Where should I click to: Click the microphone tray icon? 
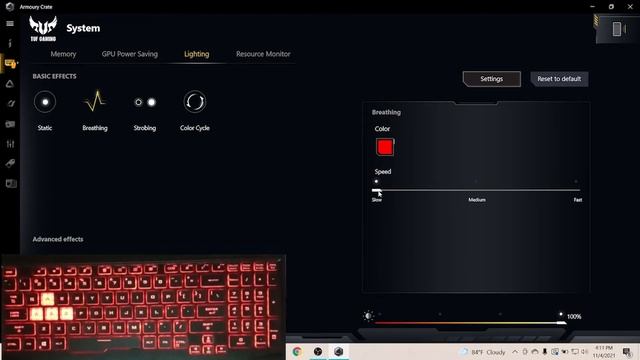pyautogui.click(x=544, y=352)
